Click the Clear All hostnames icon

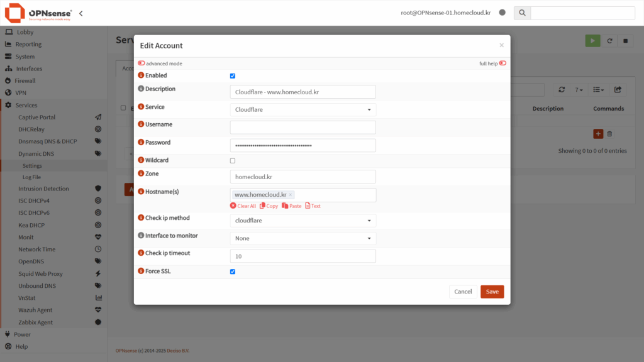[233, 206]
